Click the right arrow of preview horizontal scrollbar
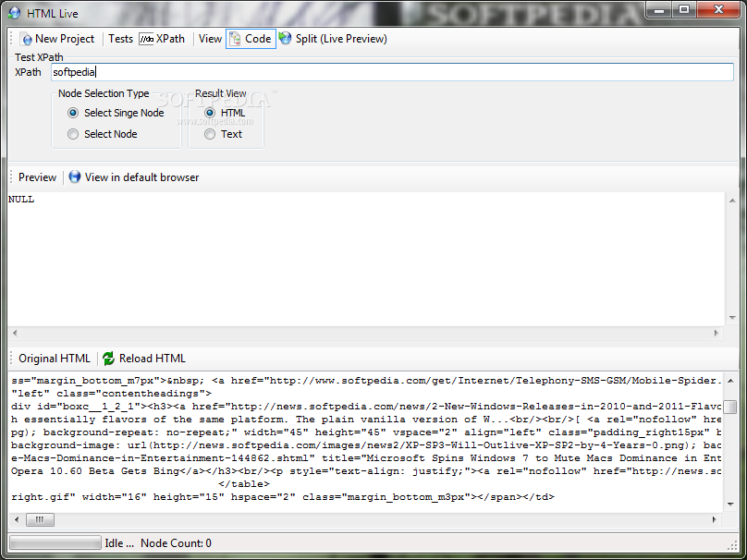Screen dimensions: 747x560 716,333
